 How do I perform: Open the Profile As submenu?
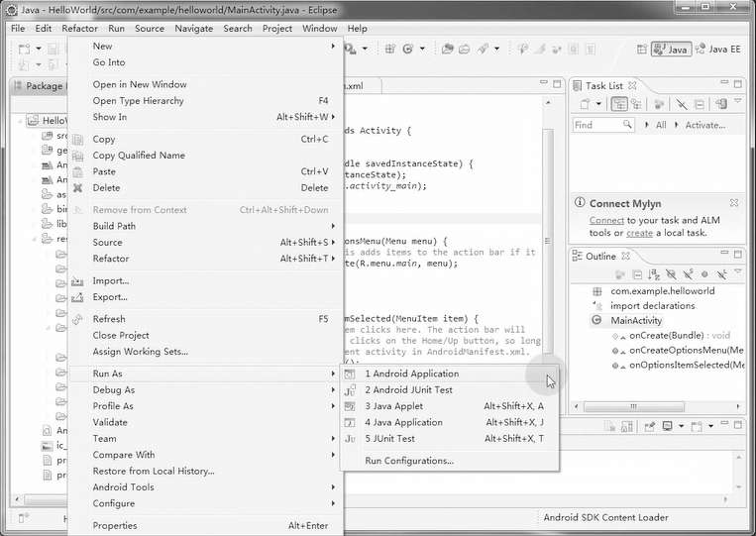click(x=205, y=406)
